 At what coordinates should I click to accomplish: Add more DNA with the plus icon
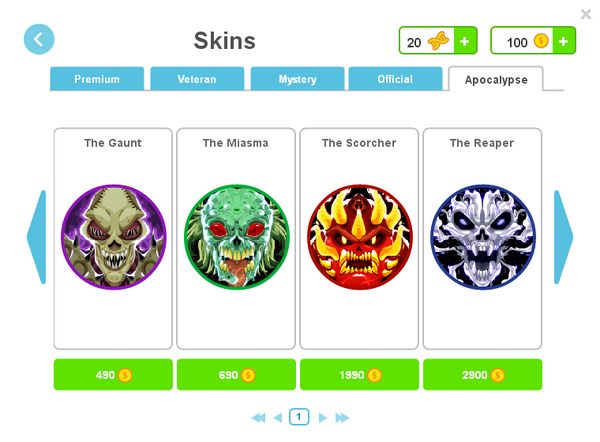pos(465,41)
